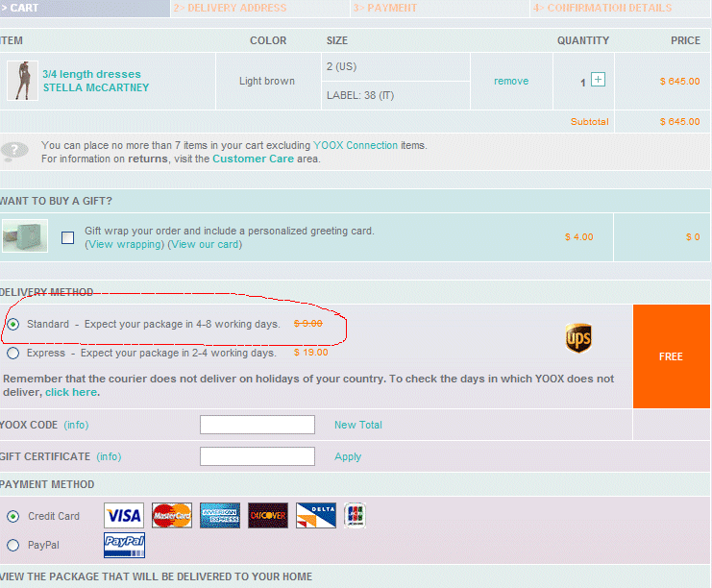Click the MasterCard logo
The height and width of the screenshot is (588, 712).
(172, 515)
